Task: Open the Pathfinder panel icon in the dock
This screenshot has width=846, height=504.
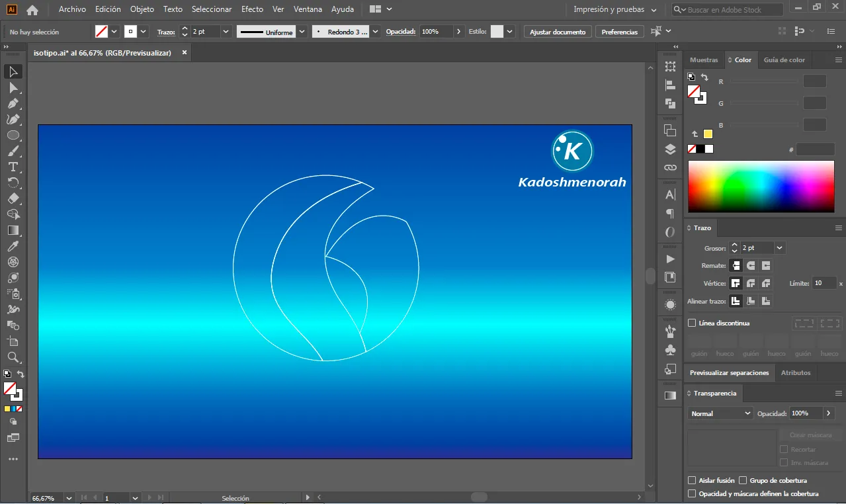Action: pyautogui.click(x=670, y=103)
